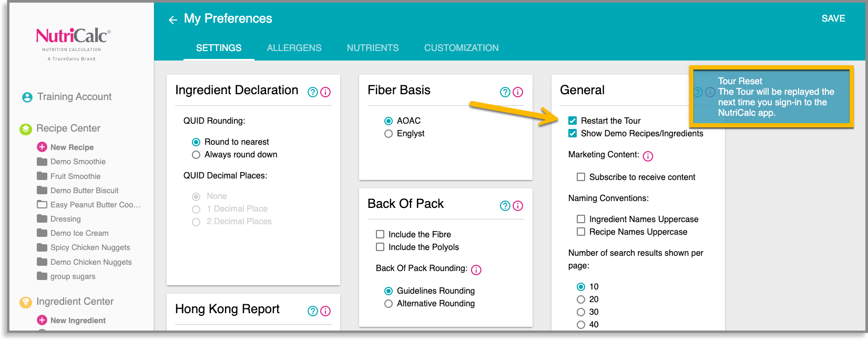The width and height of the screenshot is (868, 340).
Task: Check Include the Fibre option
Action: pyautogui.click(x=380, y=234)
